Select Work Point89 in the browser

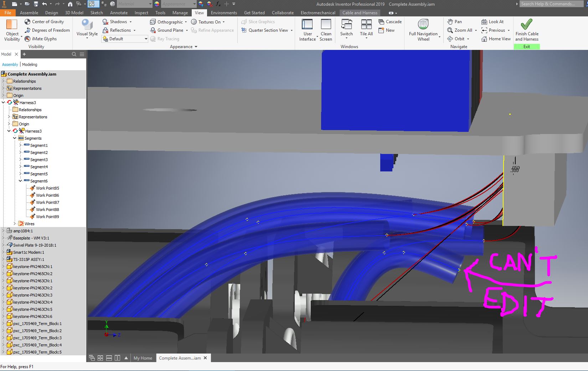(47, 217)
